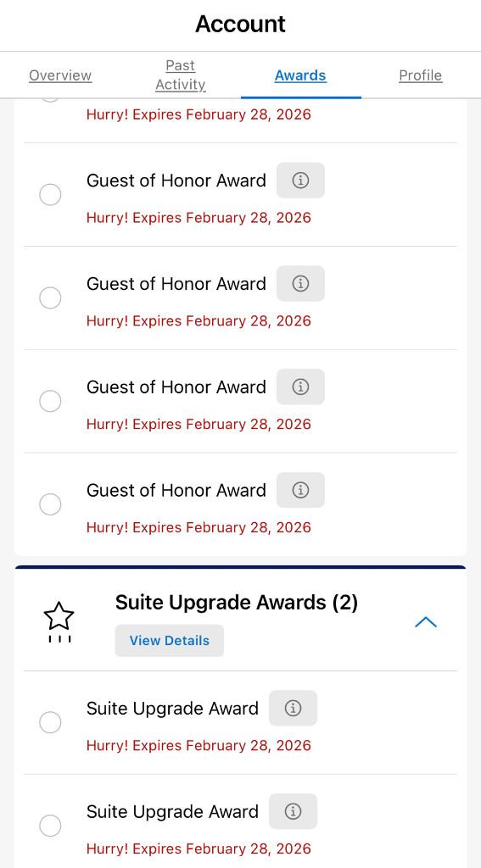Click the Suite Upgrade Awards (2) heading
481x868 pixels.
click(237, 603)
